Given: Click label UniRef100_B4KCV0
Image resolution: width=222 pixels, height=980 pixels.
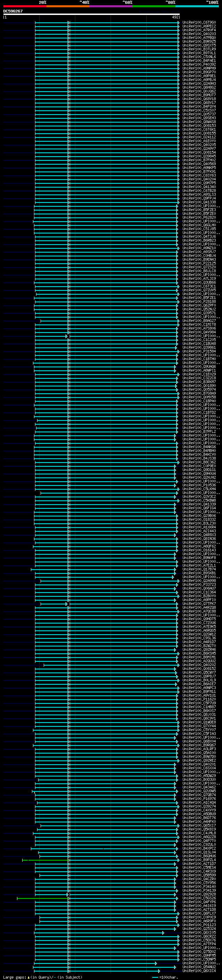Looking at the screenshot, I should (199, 454).
